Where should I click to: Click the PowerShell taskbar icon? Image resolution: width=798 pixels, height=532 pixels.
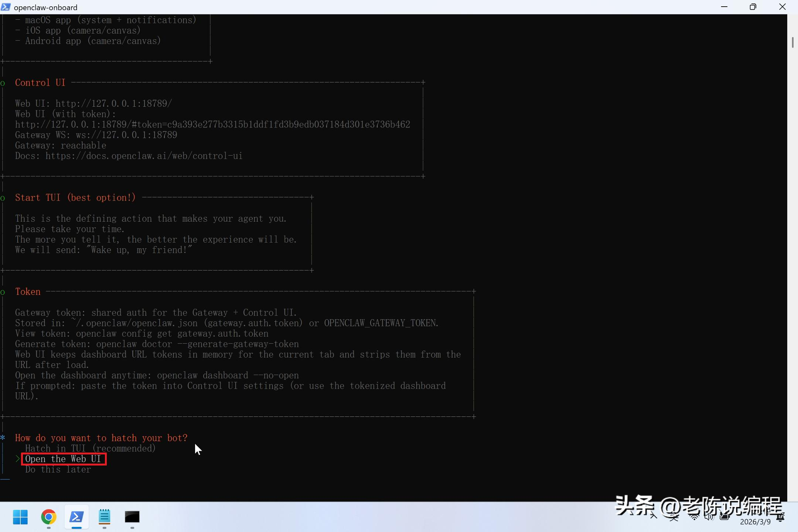[x=76, y=517]
